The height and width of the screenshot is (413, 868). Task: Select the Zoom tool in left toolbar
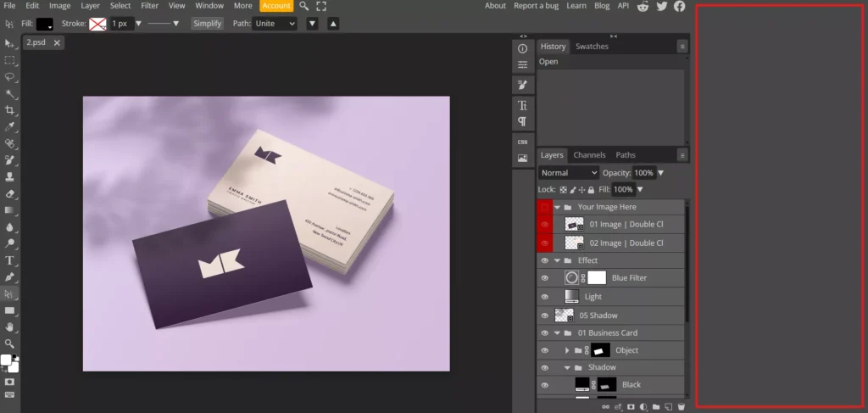pos(9,343)
